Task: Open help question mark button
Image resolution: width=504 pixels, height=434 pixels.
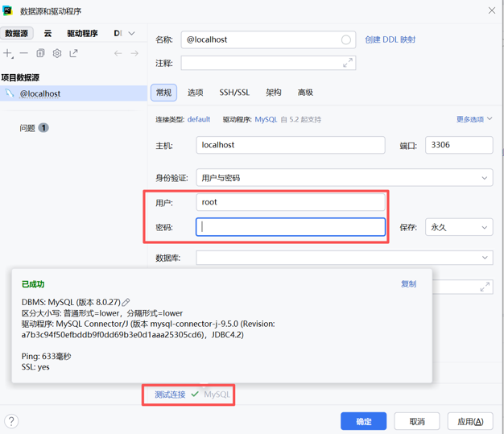Action: (11, 421)
